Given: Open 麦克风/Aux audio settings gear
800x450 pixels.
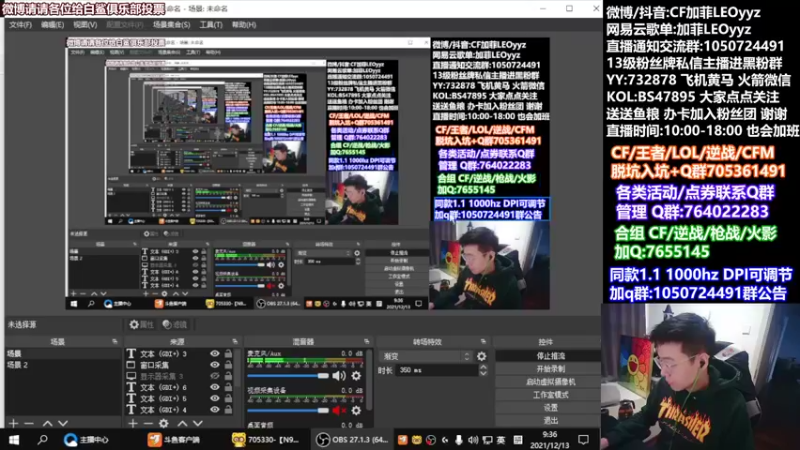Looking at the screenshot, I should [356, 376].
